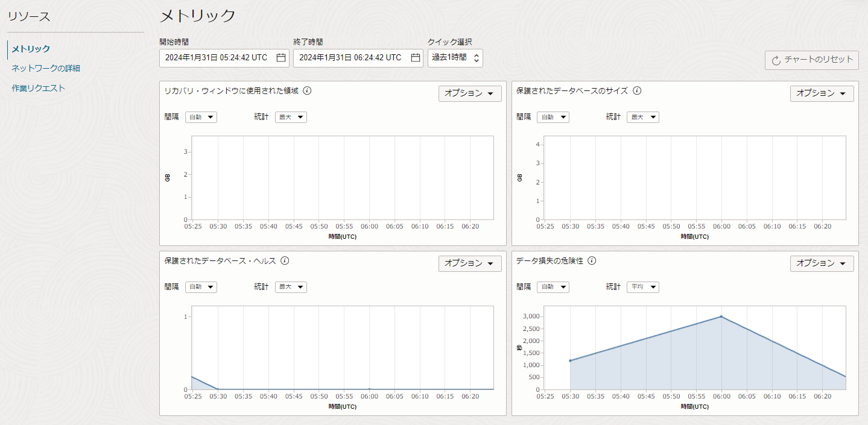Open オプション menu for database size chart
Screen dimensions: 868x425
pos(822,93)
